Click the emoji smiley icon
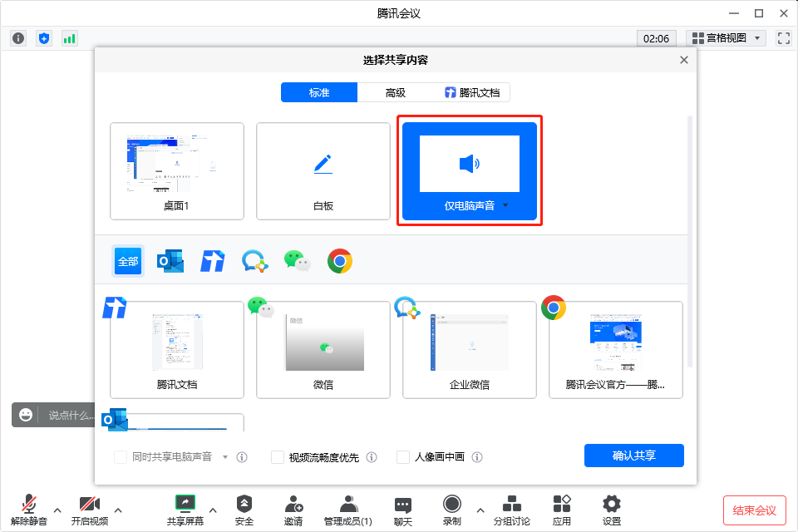798x532 pixels. (26, 415)
